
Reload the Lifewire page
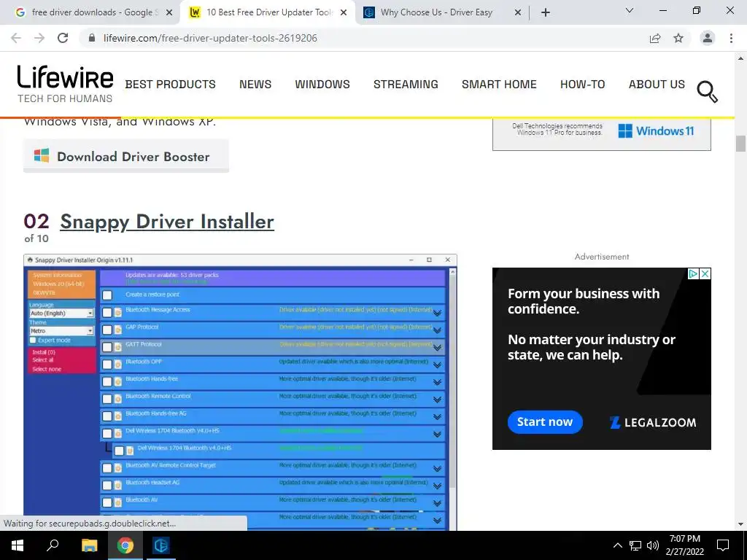(x=63, y=38)
